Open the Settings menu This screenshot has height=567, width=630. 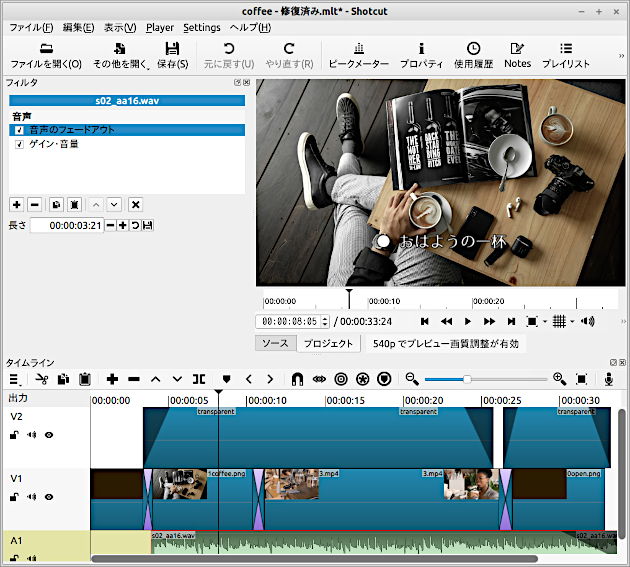[x=201, y=27]
